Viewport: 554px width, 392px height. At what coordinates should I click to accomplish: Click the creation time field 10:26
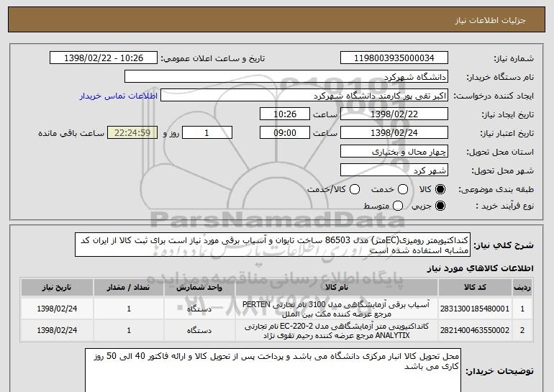click(x=285, y=114)
